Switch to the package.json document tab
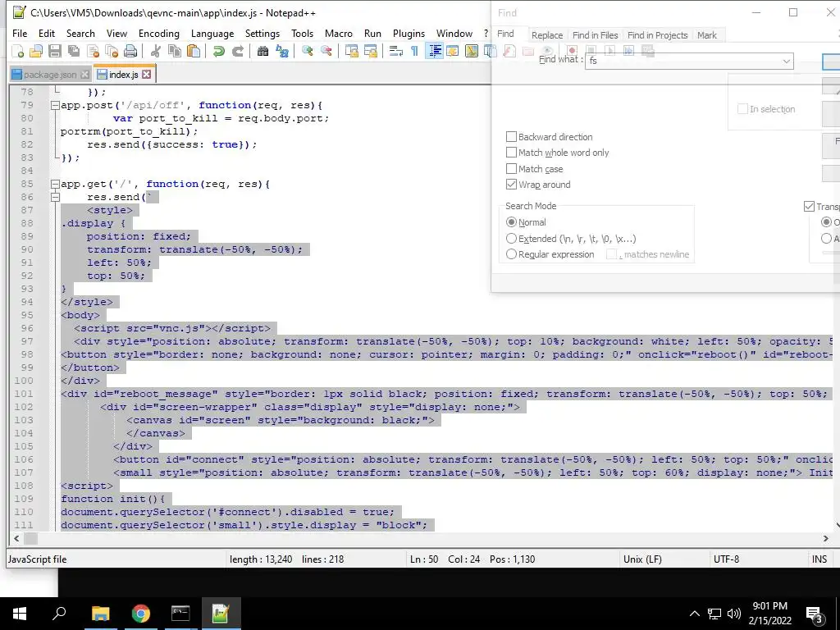 point(50,75)
